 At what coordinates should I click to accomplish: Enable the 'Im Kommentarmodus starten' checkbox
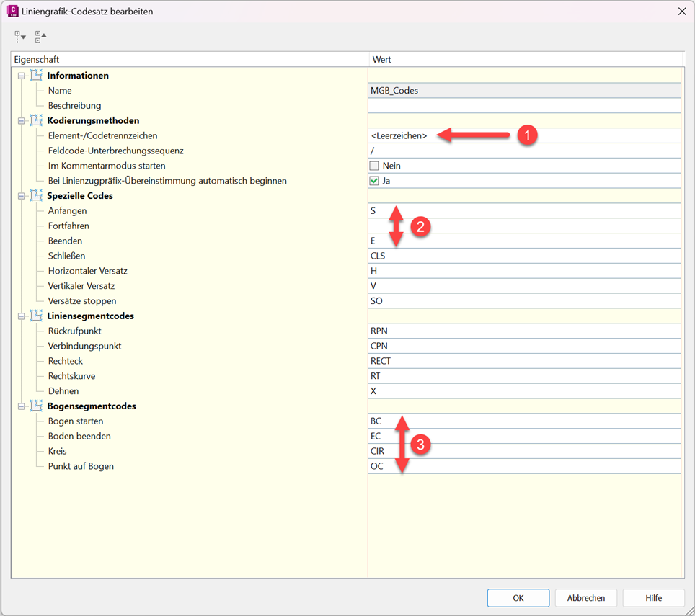click(x=374, y=166)
